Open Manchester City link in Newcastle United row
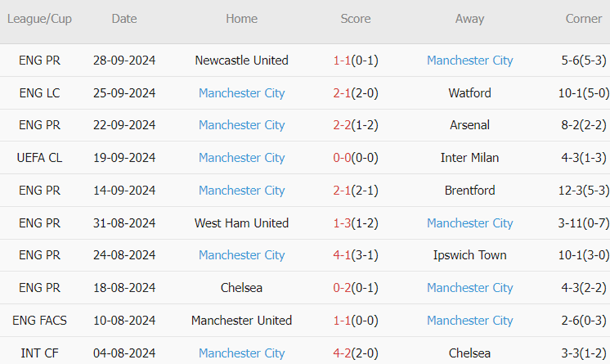This screenshot has height=364, width=610. click(x=470, y=61)
